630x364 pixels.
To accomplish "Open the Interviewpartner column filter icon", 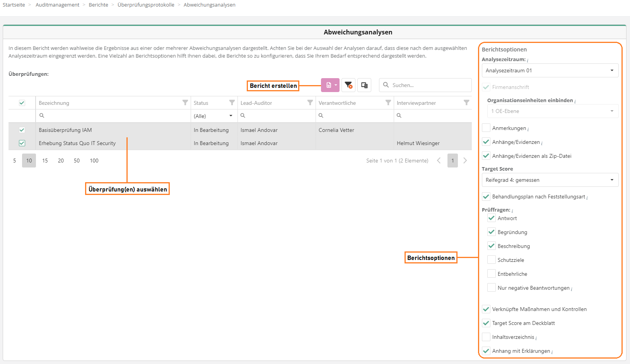I will pos(466,103).
